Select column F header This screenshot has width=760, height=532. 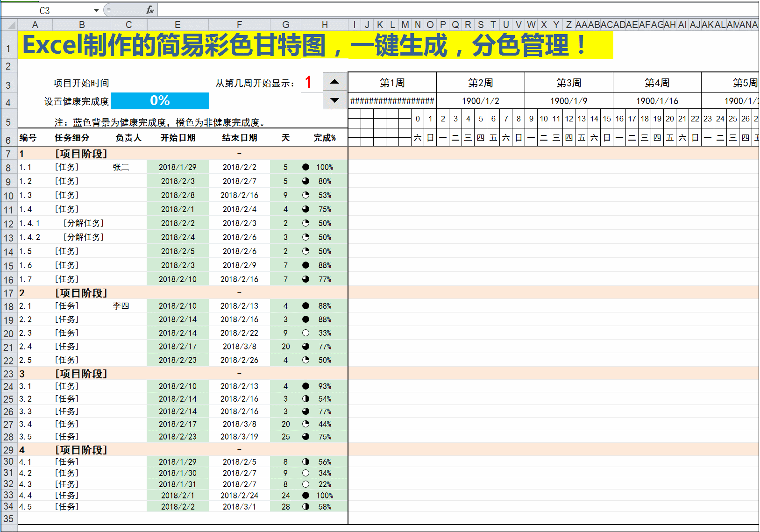point(239,25)
